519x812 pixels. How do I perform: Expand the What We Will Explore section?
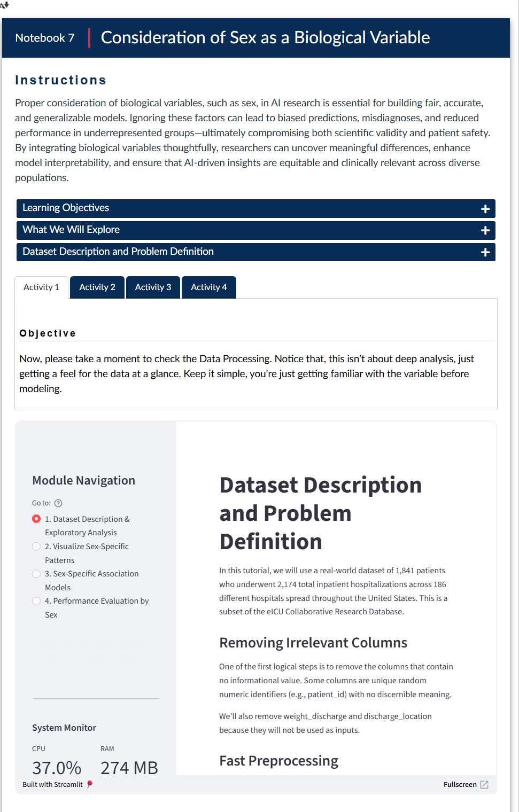click(x=256, y=230)
